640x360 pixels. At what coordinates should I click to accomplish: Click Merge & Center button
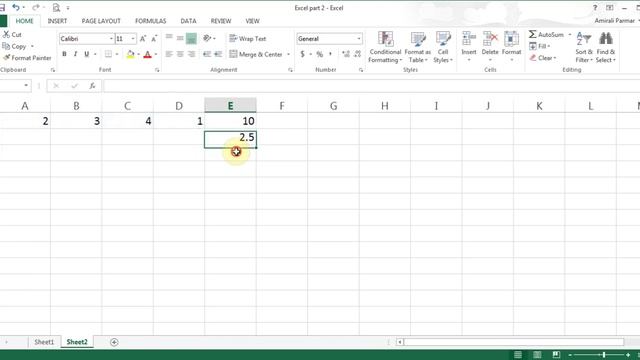tap(256, 54)
